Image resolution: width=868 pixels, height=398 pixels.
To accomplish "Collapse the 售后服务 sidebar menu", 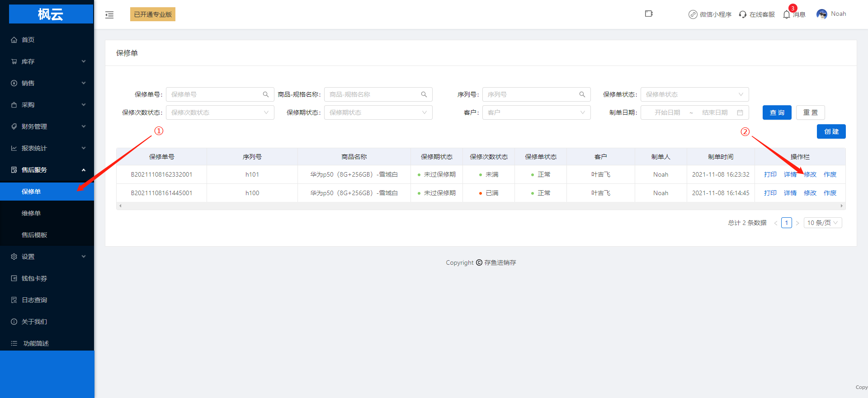I will coord(47,170).
